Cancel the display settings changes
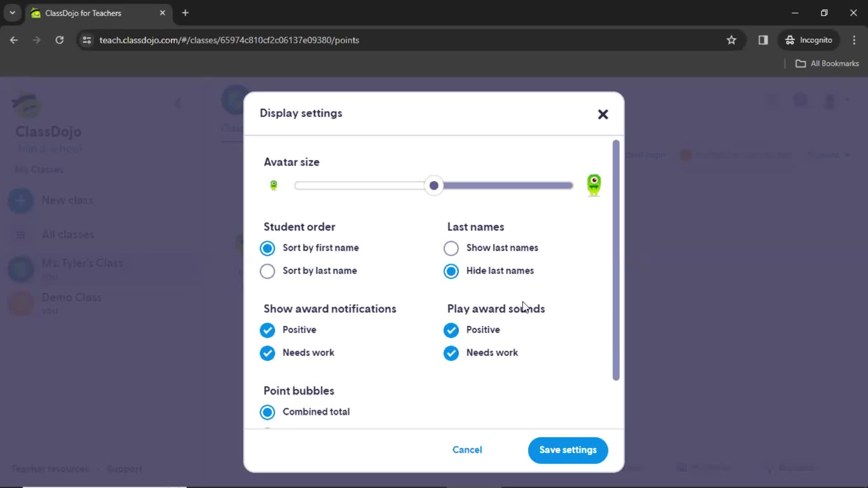The height and width of the screenshot is (488, 868). [x=467, y=450]
